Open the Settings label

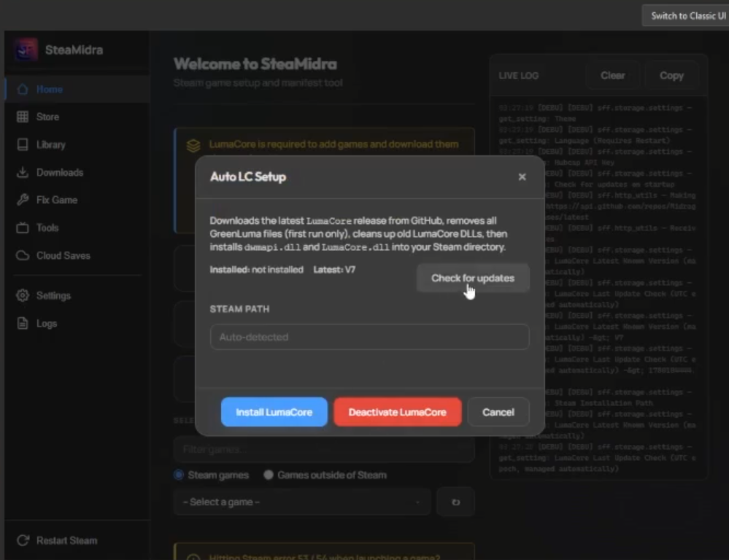click(x=53, y=295)
